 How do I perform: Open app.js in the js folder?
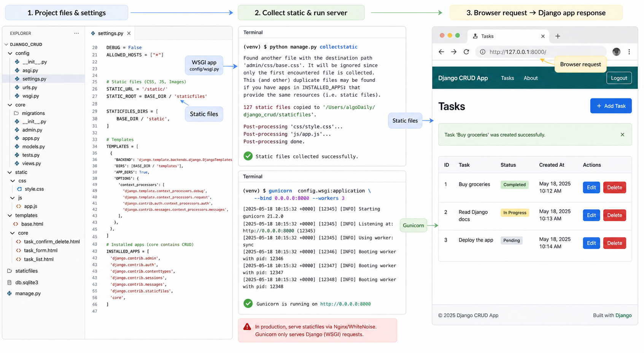30,206
